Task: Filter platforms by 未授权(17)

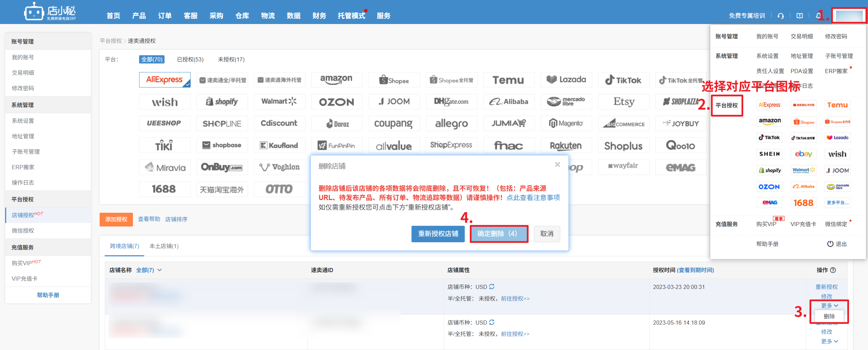Action: pos(231,59)
